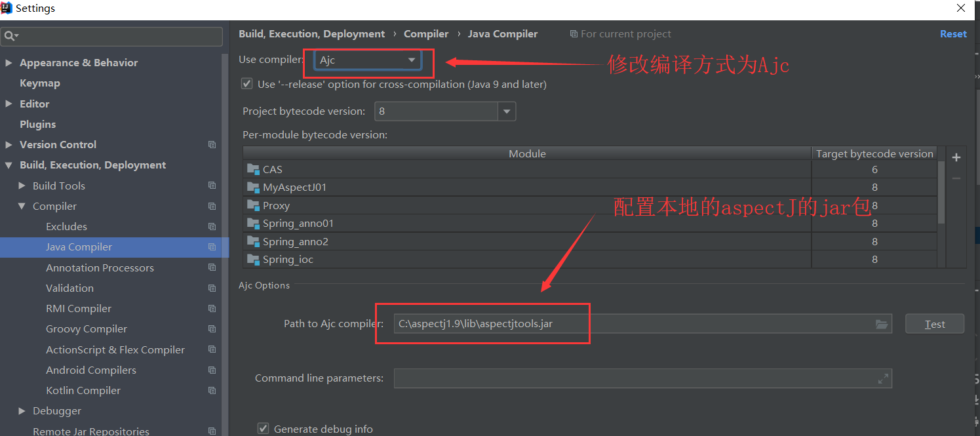Viewport: 980px width, 436px height.
Task: Click the minus icon below the plus icon
Action: click(956, 178)
